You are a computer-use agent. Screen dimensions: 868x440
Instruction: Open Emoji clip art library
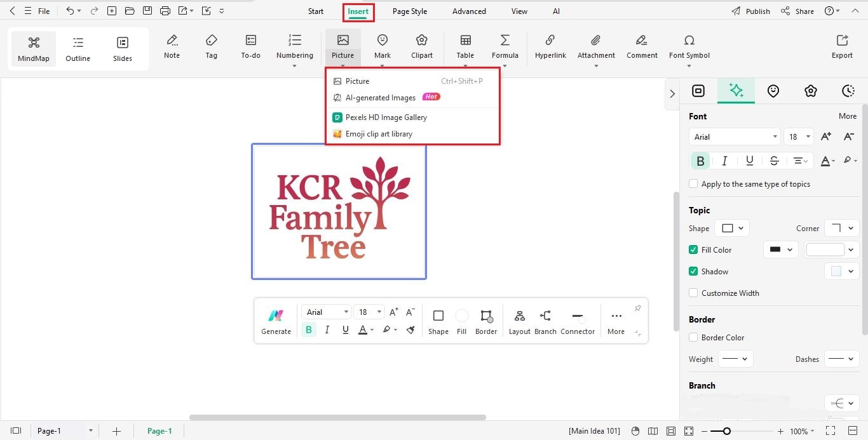point(412,133)
